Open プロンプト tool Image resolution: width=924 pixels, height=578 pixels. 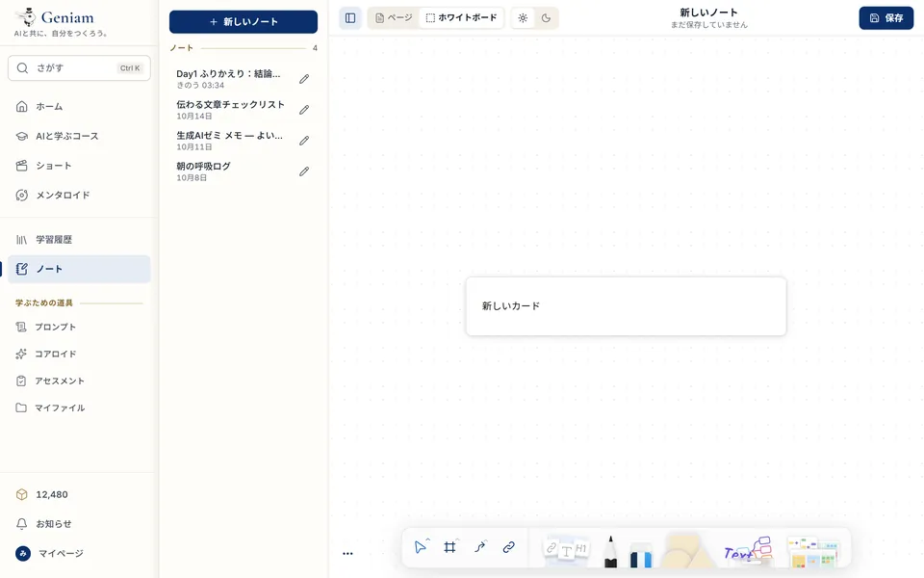[79, 327]
